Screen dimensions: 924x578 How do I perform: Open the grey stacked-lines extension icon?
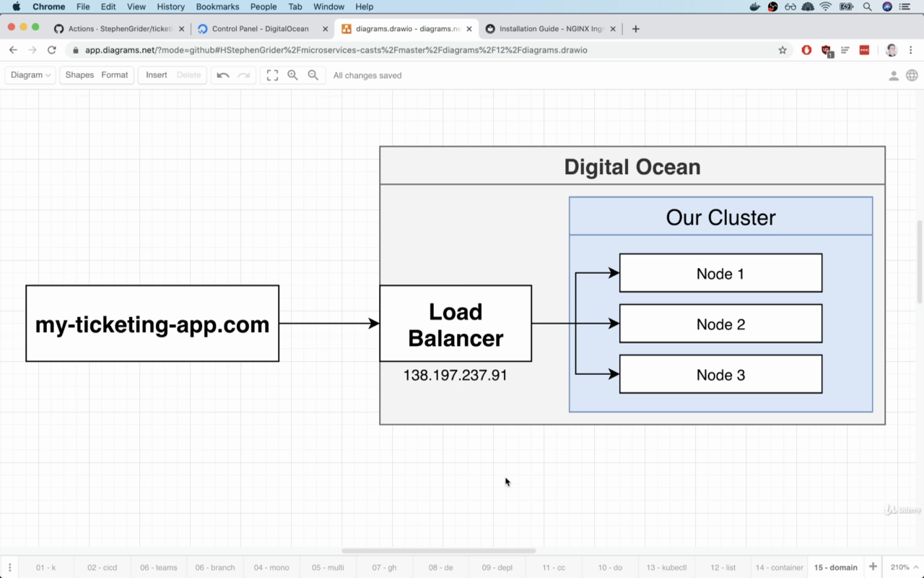[845, 50]
